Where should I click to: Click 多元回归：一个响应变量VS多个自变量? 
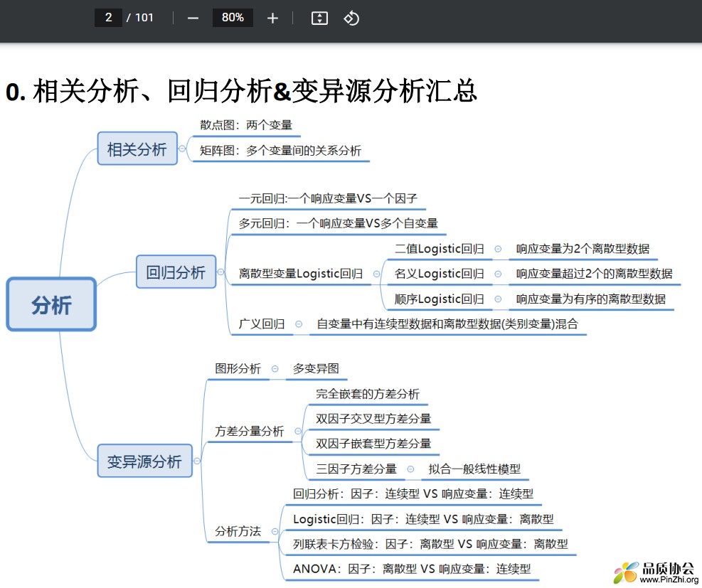click(x=338, y=223)
